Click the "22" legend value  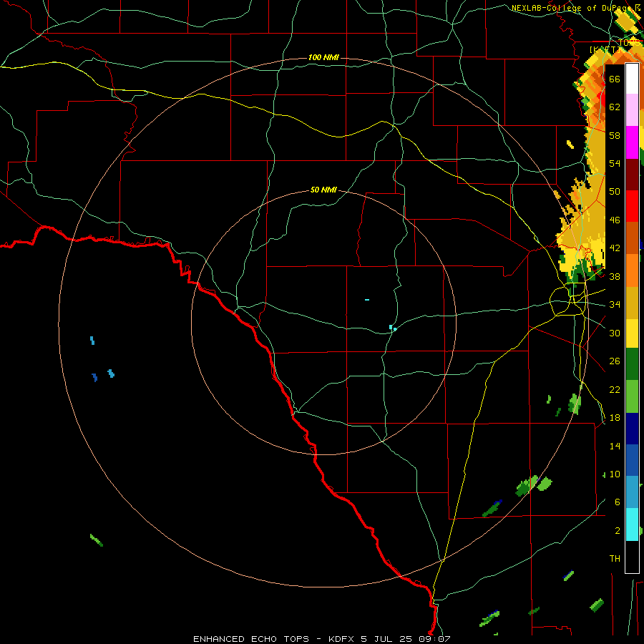pos(615,389)
